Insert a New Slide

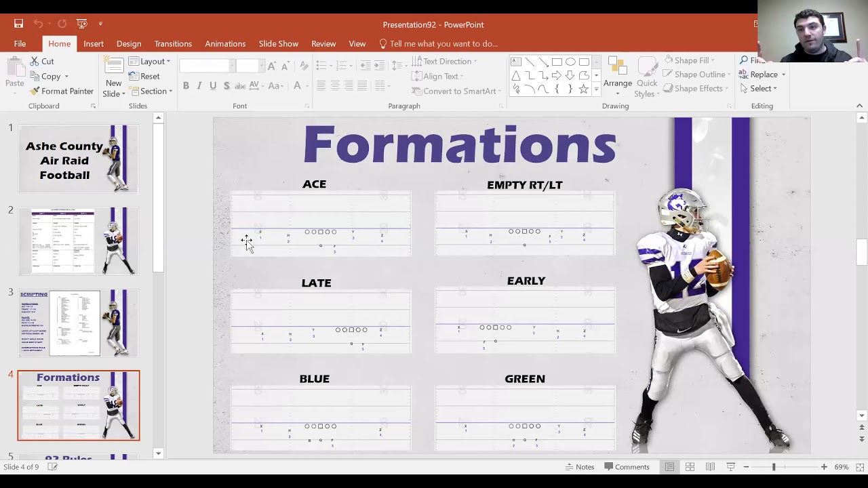[113, 78]
